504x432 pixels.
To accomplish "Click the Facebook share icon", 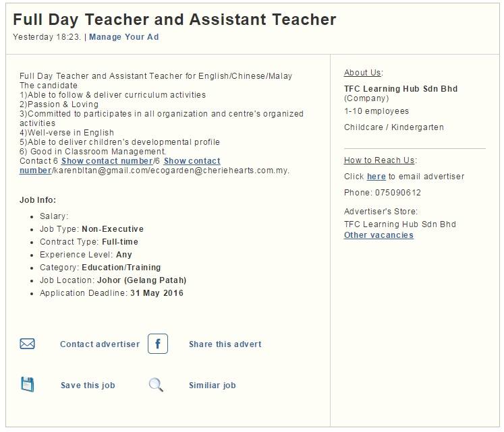I will coord(158,344).
